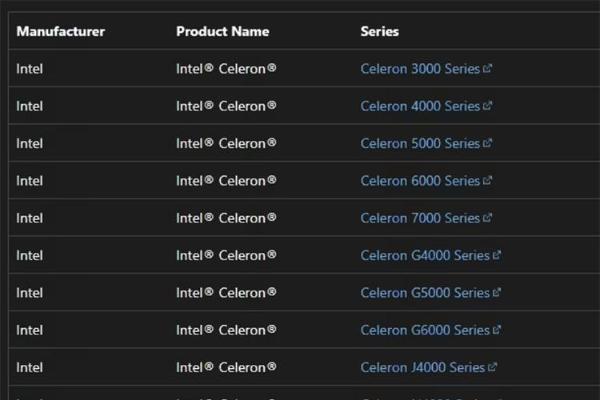
Task: Click external link icon beside Celeron G6000 Series
Action: (497, 330)
